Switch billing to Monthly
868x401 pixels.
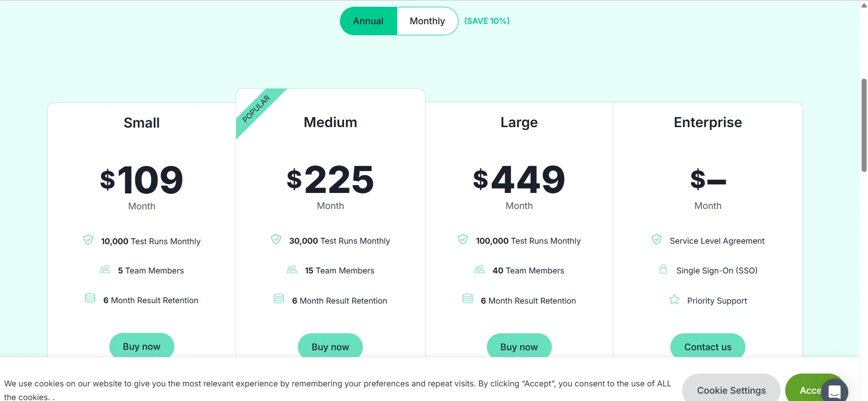(x=427, y=21)
